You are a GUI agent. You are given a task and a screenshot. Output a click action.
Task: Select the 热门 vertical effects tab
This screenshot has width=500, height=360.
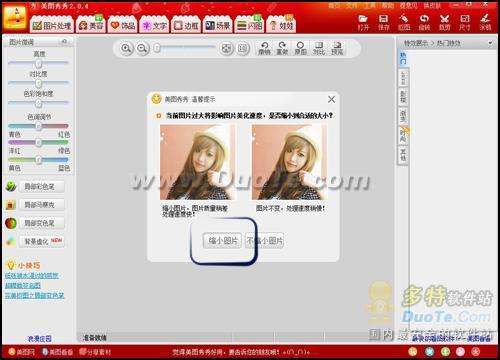coord(403,58)
